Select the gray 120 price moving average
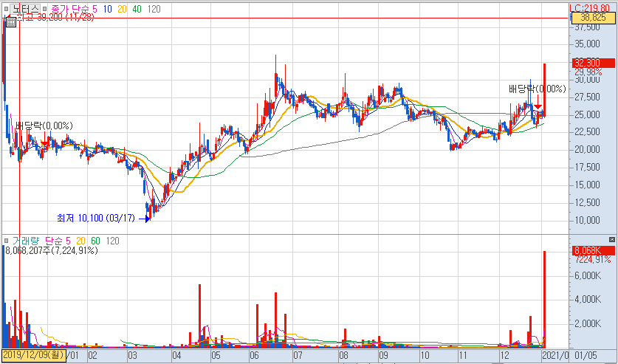Screen dimensions: 618x364 pos(154,9)
